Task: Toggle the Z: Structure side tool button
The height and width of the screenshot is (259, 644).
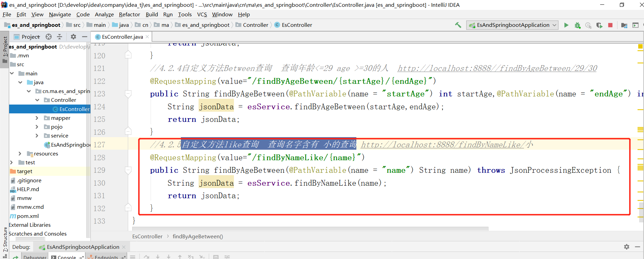Action: [x=5, y=243]
